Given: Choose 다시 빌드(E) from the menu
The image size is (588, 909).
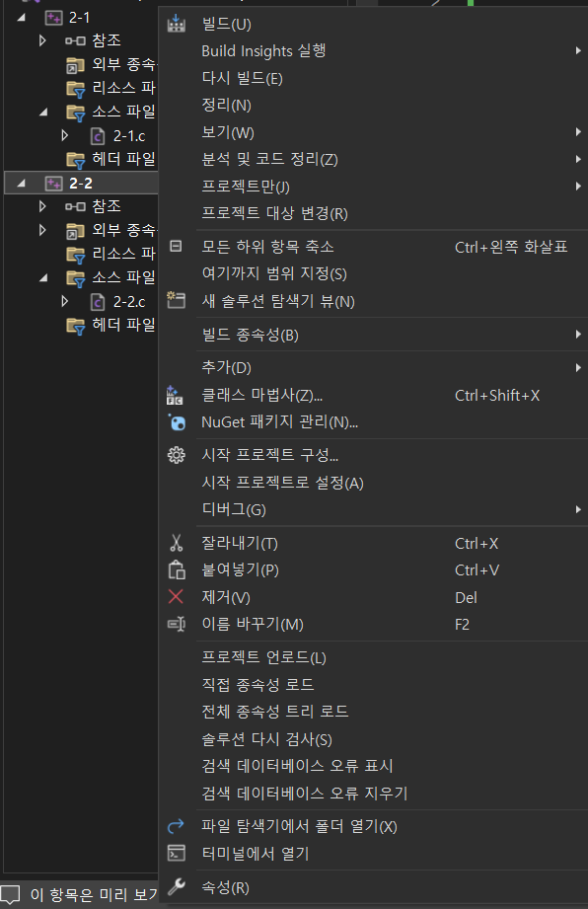Looking at the screenshot, I should [373, 78].
